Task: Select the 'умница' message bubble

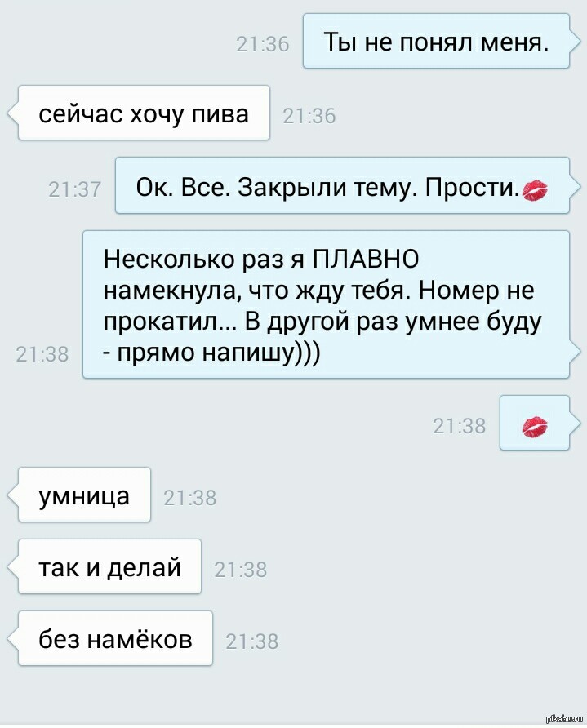Action: (x=84, y=495)
